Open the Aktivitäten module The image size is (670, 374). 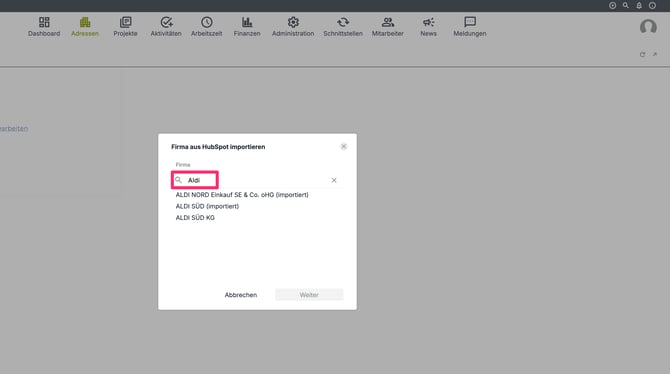[x=166, y=27]
